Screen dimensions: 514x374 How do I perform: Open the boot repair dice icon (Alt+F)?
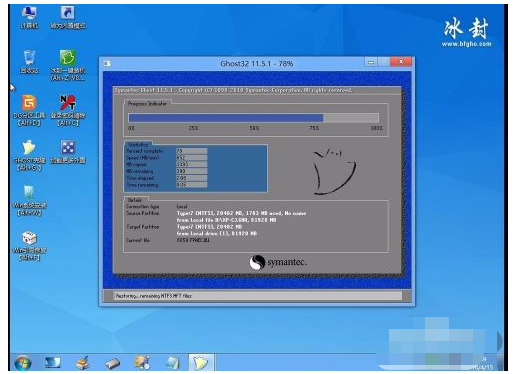29,246
